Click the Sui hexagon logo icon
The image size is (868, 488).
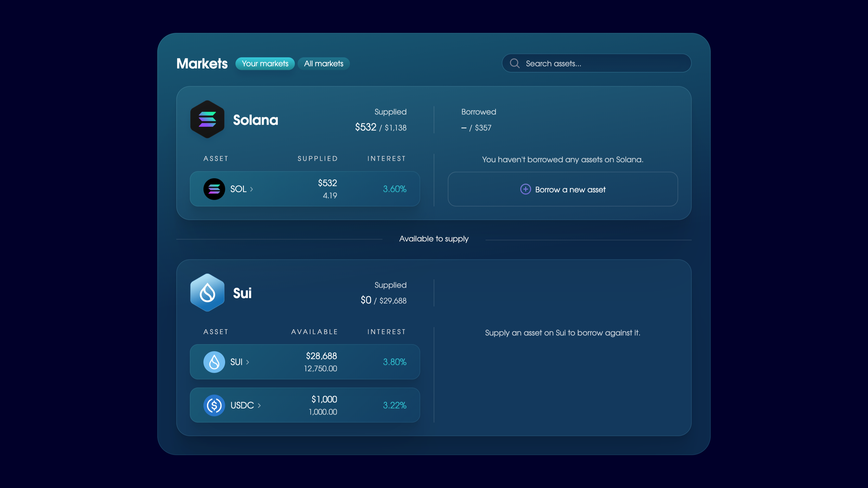(207, 293)
